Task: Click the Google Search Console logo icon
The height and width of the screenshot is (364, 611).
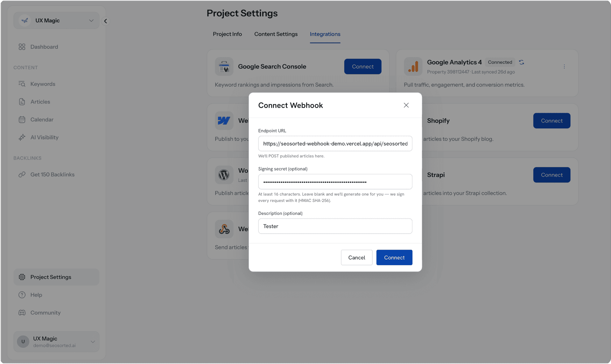Action: coord(224,66)
